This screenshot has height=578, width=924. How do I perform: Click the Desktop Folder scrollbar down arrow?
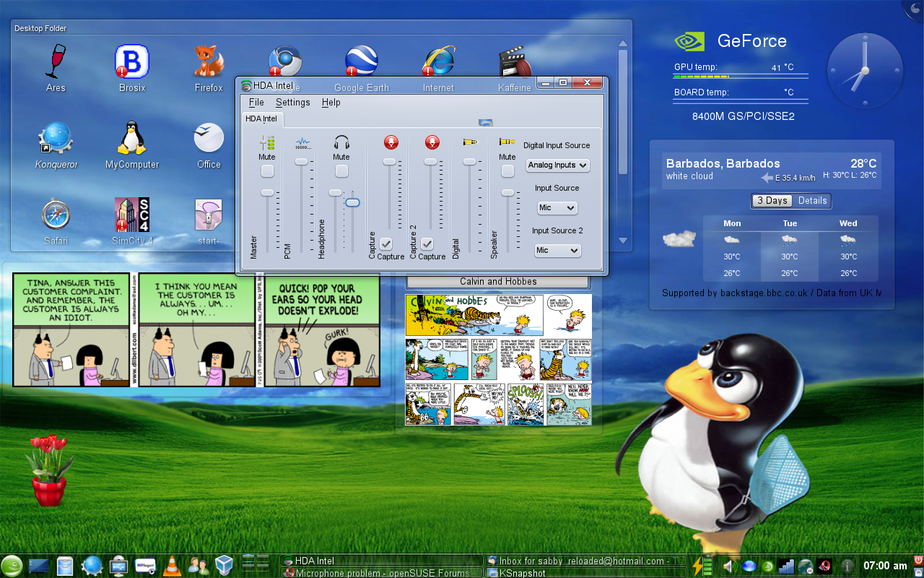622,240
